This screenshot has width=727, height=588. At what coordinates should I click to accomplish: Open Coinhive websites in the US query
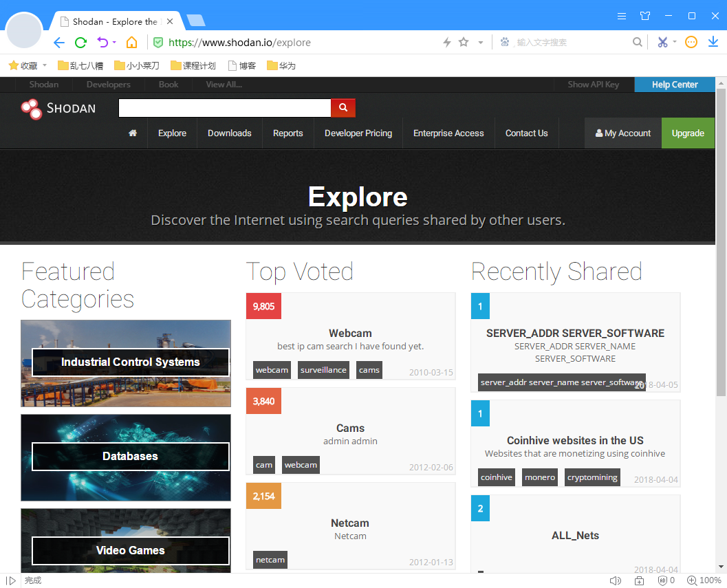(575, 441)
